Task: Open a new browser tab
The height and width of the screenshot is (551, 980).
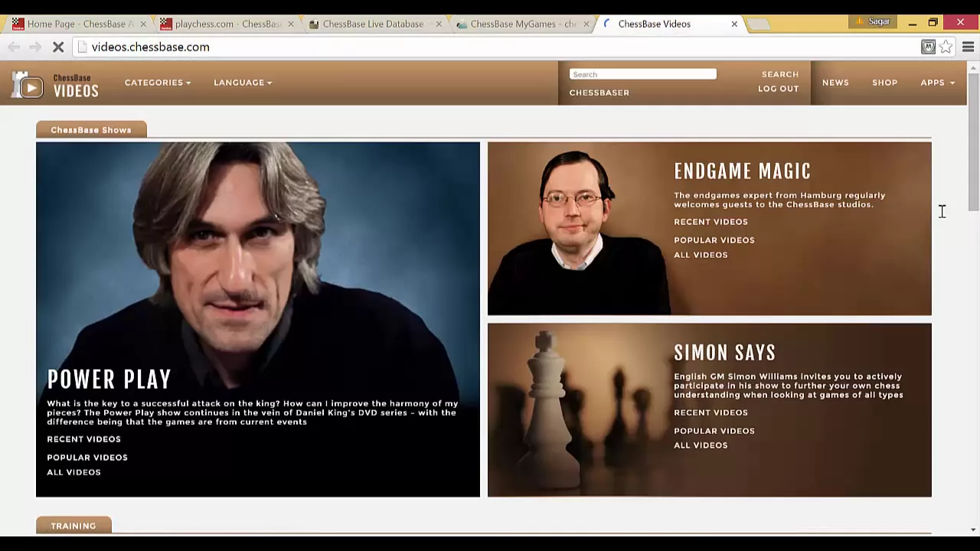Action: 758,24
